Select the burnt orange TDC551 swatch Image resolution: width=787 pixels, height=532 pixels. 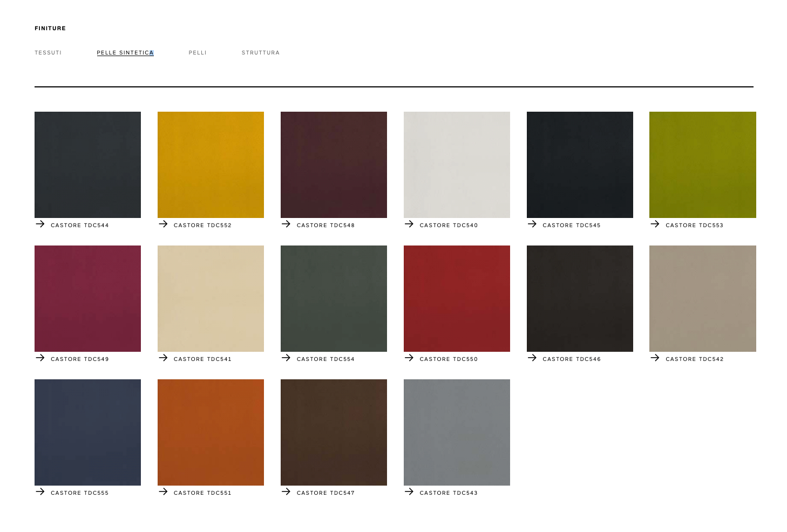(x=211, y=432)
